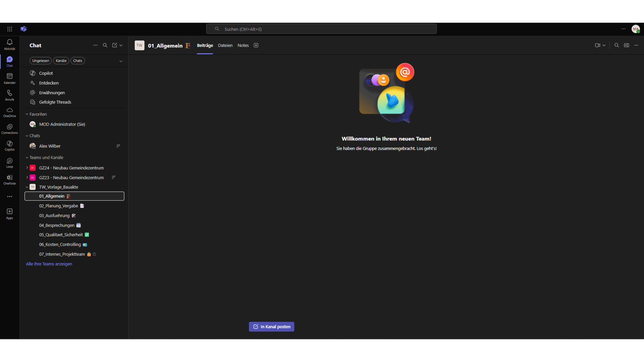The height and width of the screenshot is (362, 644).
Task: Open the Kalender app in sidebar
Action: pos(10,78)
